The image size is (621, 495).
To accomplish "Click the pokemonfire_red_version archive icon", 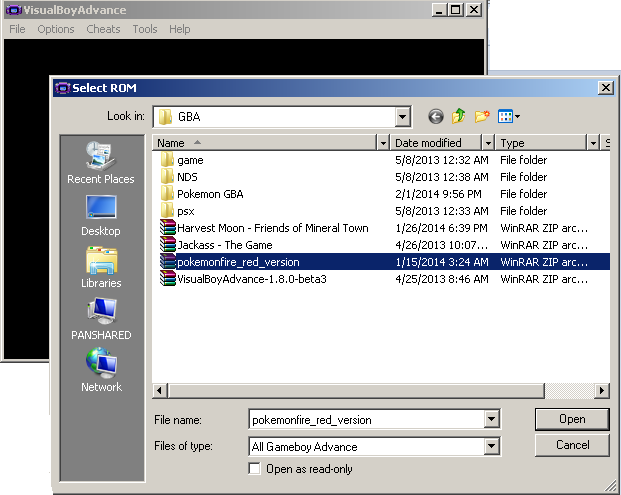I will coord(168,262).
